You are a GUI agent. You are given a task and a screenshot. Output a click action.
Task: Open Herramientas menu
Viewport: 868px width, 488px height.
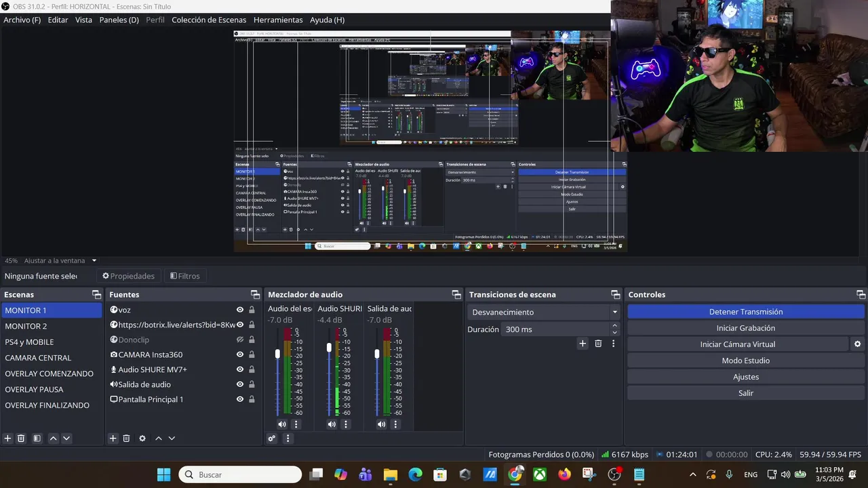[x=278, y=20]
